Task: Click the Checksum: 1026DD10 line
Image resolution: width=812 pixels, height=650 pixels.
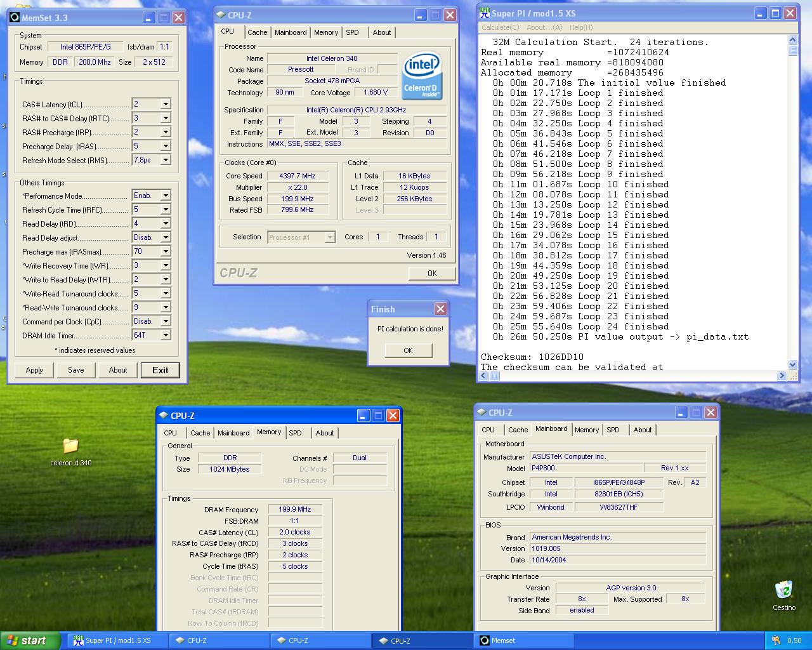Action: [532, 357]
